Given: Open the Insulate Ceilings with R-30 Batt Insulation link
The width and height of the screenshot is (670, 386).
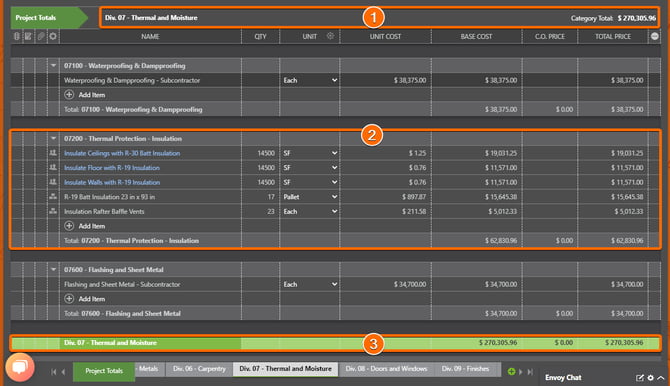Looking at the screenshot, I should 122,153.
